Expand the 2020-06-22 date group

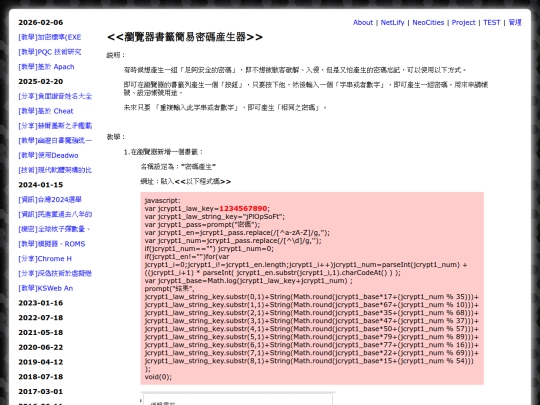click(x=41, y=347)
